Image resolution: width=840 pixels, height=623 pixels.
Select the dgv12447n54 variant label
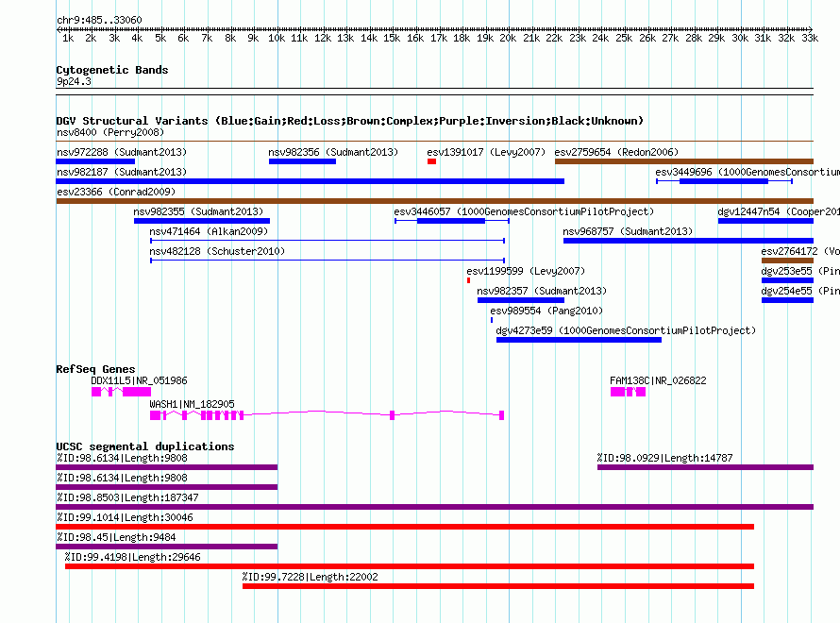pos(779,211)
